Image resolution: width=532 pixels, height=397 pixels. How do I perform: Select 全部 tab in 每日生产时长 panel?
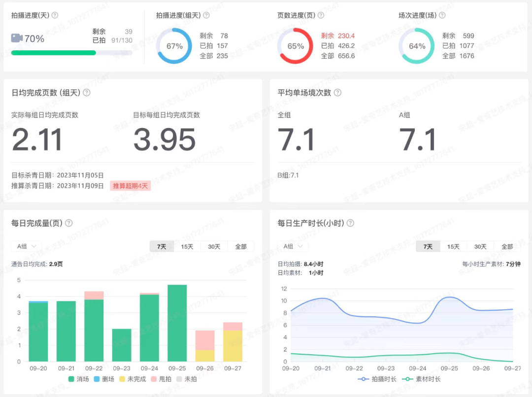pos(507,247)
